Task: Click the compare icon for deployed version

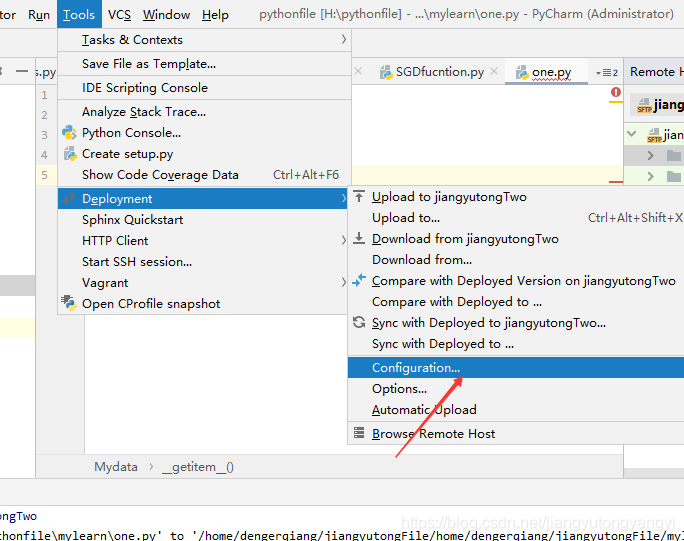Action: [360, 281]
